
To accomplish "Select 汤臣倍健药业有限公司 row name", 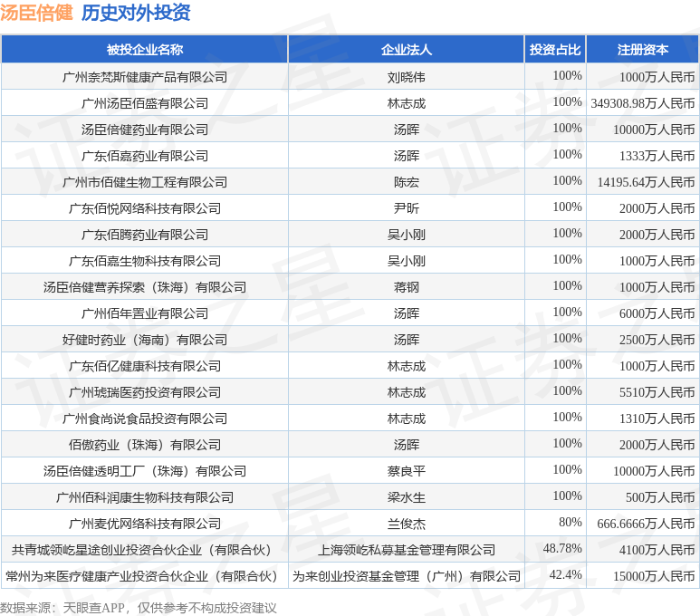I will (145, 130).
